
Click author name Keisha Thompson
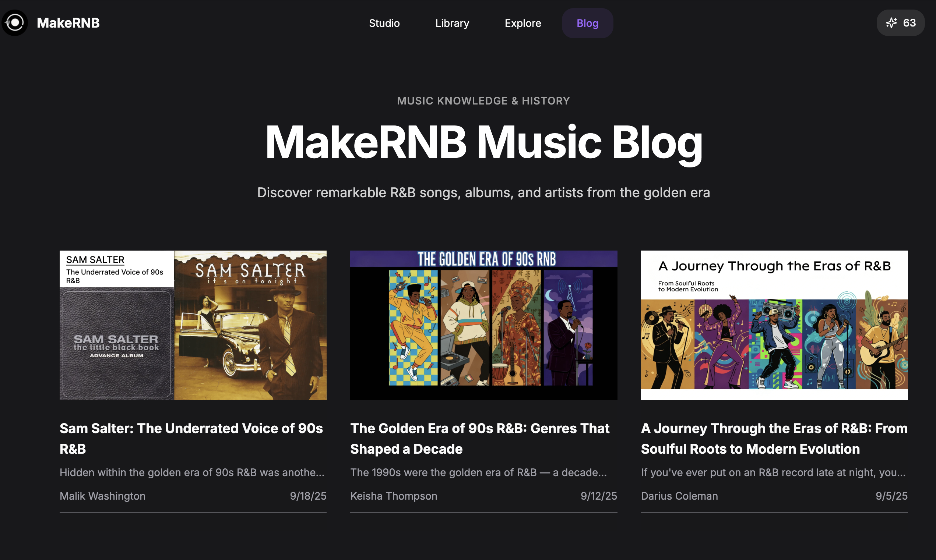coord(393,496)
